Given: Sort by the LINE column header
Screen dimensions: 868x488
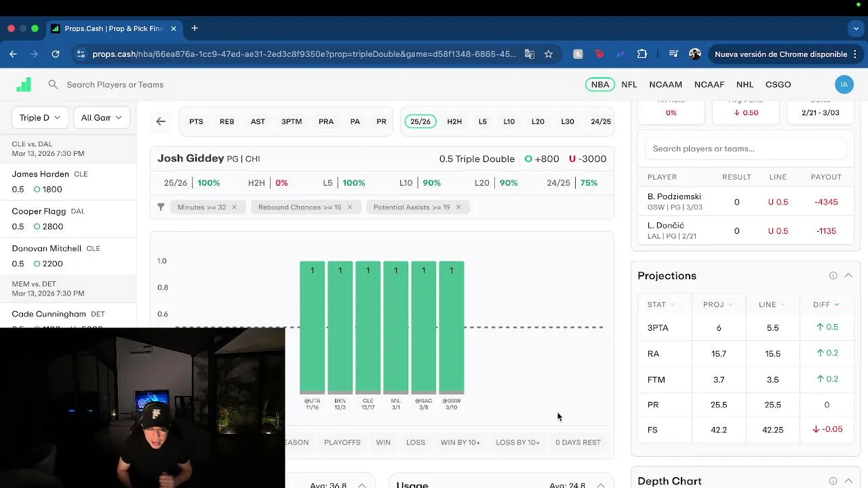Looking at the screenshot, I should pyautogui.click(x=772, y=304).
